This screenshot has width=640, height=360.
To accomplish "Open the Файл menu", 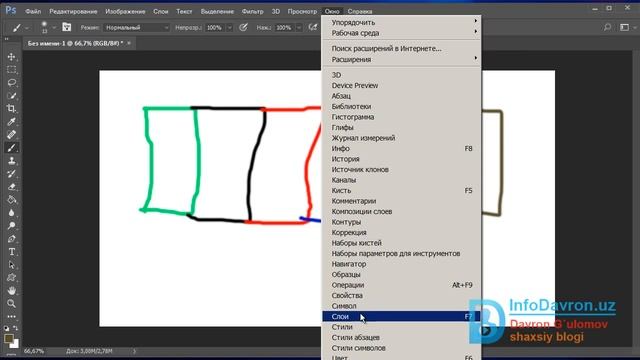I will coord(33,11).
